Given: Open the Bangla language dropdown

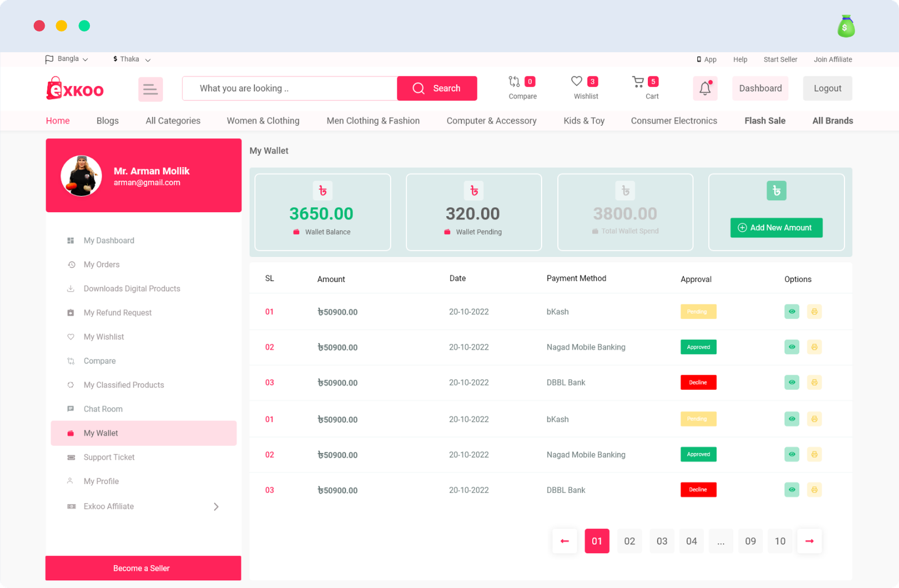Looking at the screenshot, I should [x=67, y=59].
